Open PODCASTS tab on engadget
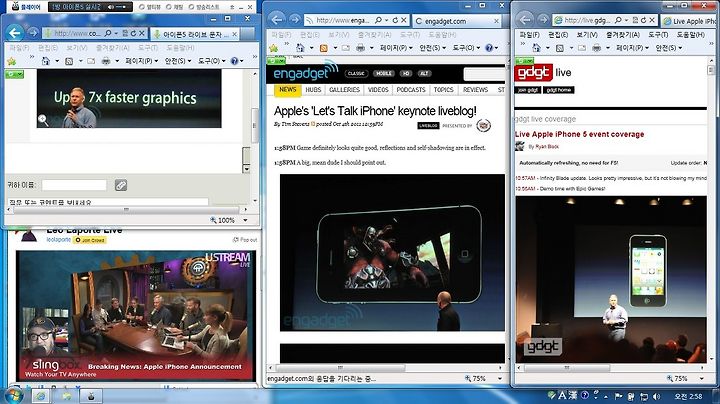This screenshot has width=720, height=404. click(x=411, y=90)
